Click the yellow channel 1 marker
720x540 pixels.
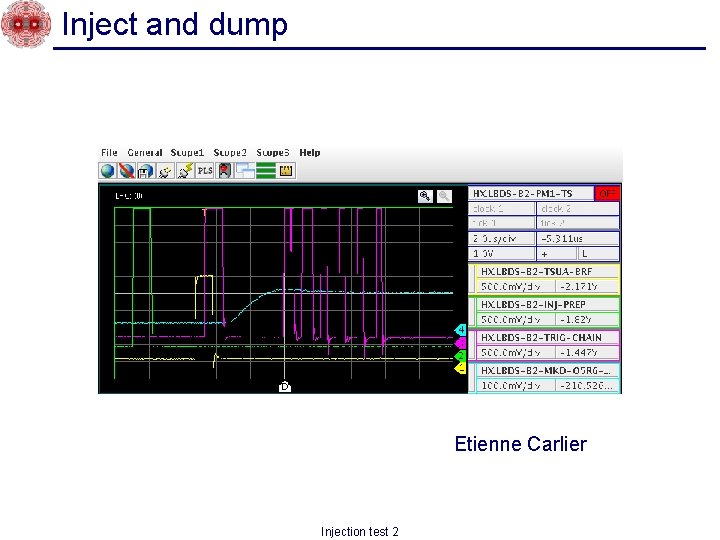point(461,368)
